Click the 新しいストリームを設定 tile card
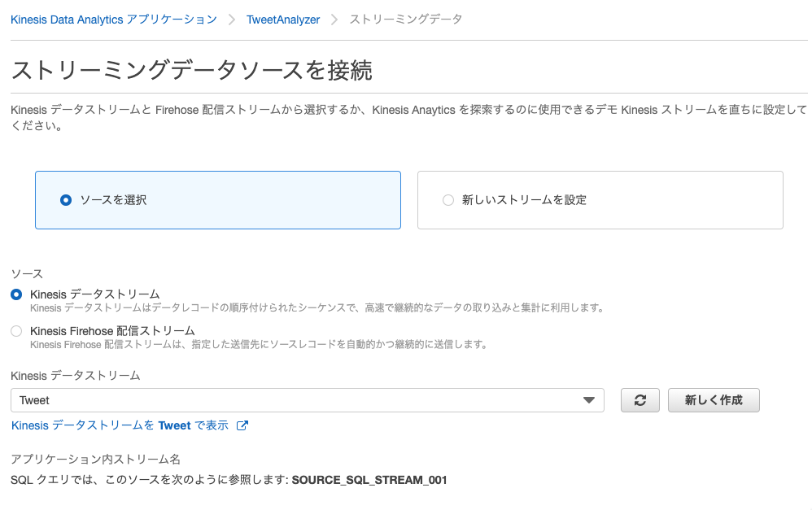 point(600,200)
